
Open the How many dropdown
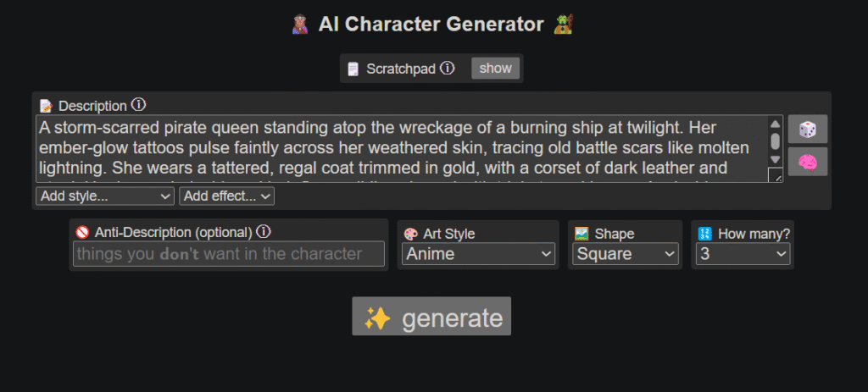pyautogui.click(x=743, y=254)
